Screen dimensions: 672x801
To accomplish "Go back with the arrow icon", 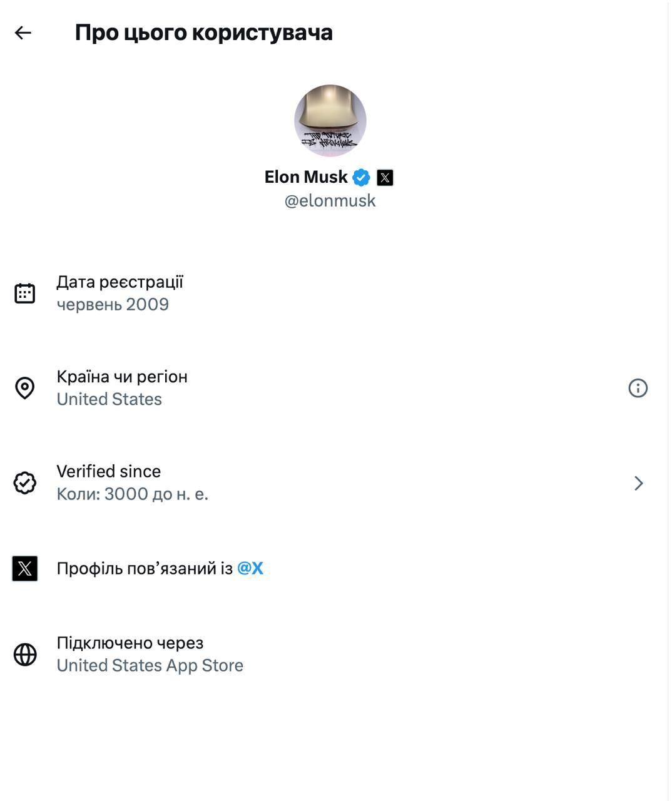I will pyautogui.click(x=23, y=33).
